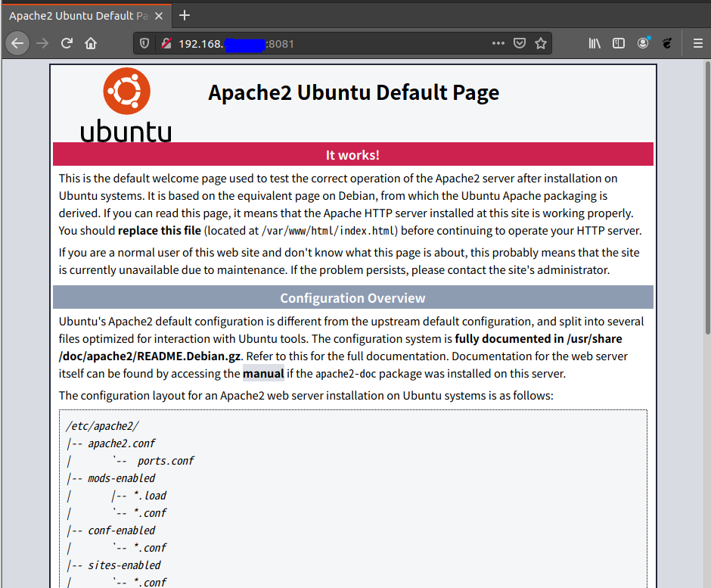Click the Ubuntu logo image
The height and width of the screenshot is (588, 711).
point(126,104)
